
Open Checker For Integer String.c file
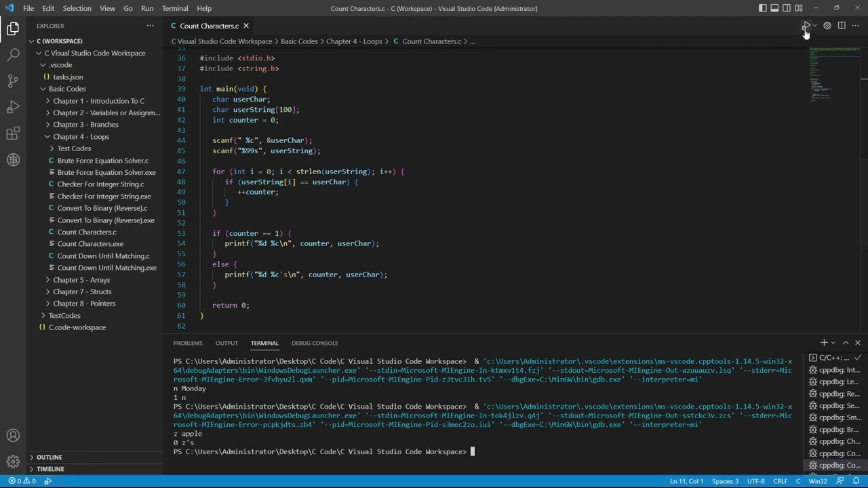tap(95, 184)
